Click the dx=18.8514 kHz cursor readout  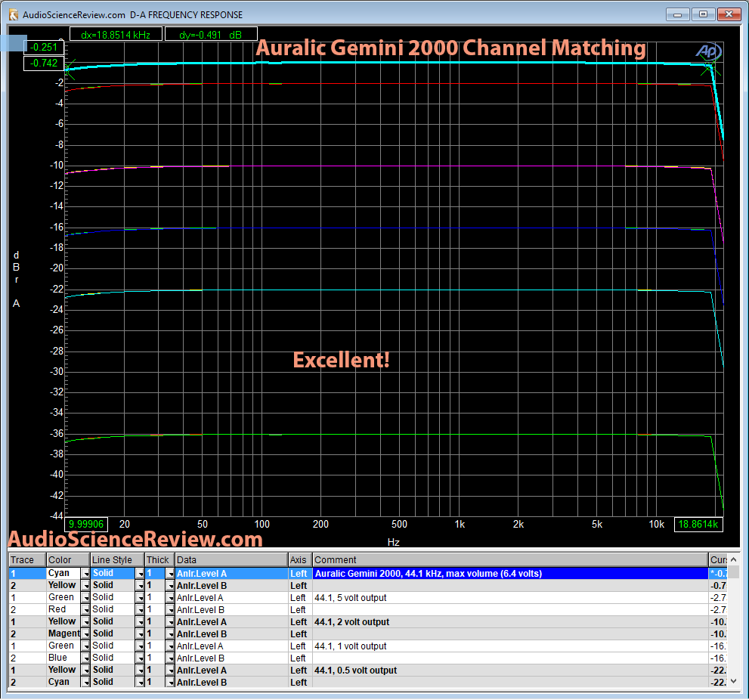[x=116, y=35]
